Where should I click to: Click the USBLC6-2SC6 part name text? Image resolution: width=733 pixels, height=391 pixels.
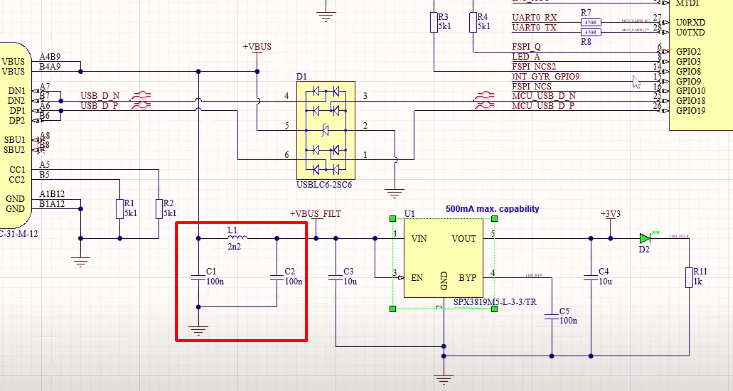tap(324, 185)
